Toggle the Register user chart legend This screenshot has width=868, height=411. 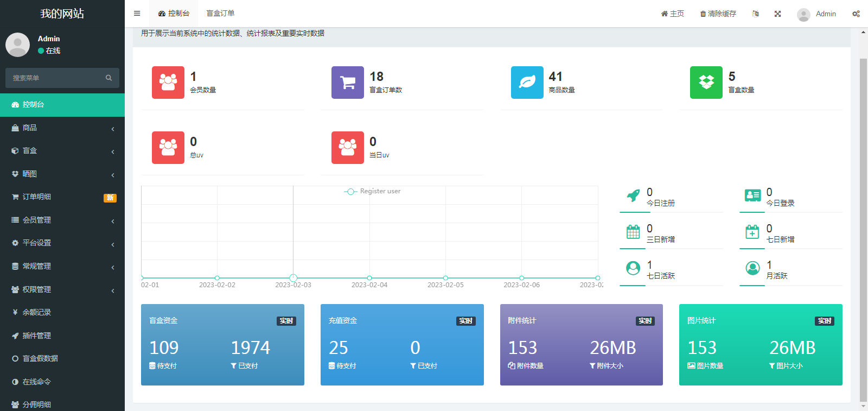[373, 191]
